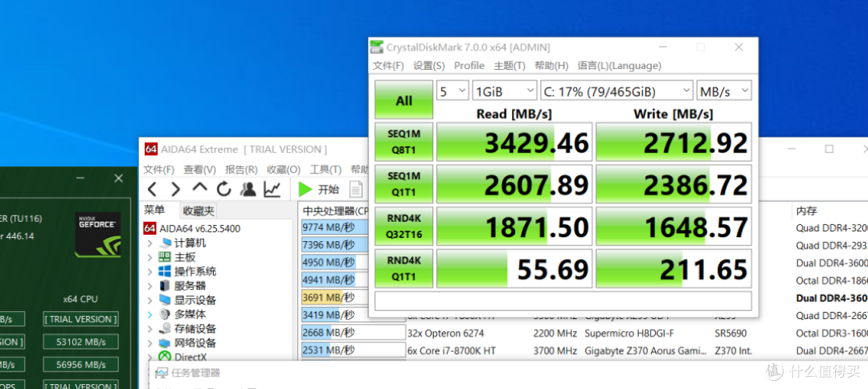
Task: Select 多媒体 multimedia item in tree
Action: [182, 315]
